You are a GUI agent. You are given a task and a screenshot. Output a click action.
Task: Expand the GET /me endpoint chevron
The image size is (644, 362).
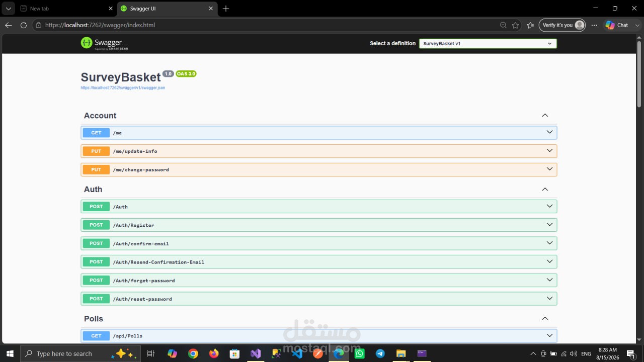549,132
